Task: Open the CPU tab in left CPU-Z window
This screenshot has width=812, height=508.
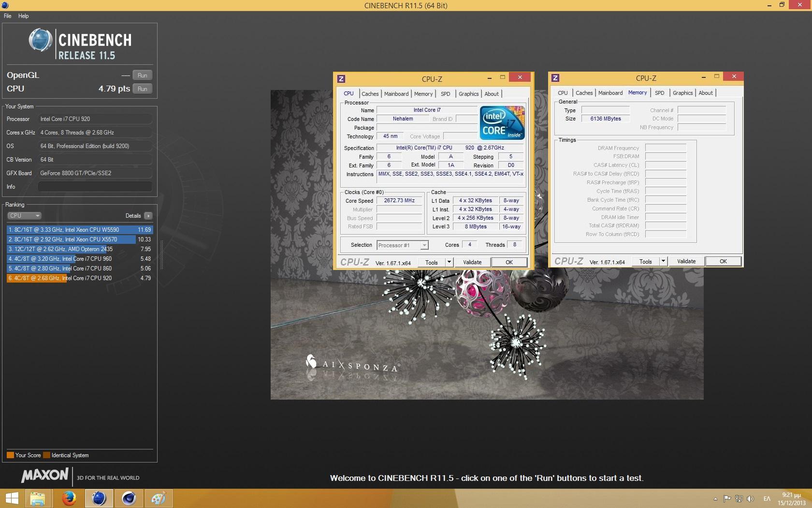Action: 348,94
